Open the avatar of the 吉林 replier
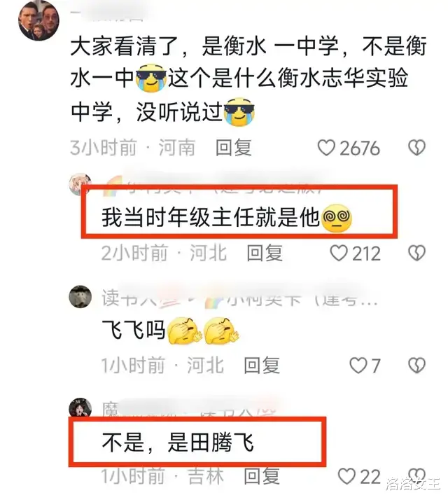The height and width of the screenshot is (500, 448). point(80,408)
